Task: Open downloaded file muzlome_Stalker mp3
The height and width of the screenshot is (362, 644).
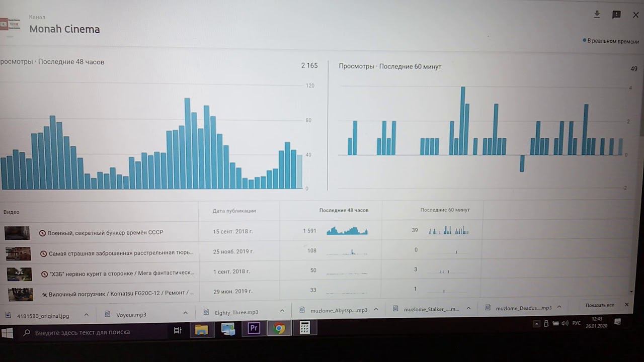Action: [x=432, y=309]
